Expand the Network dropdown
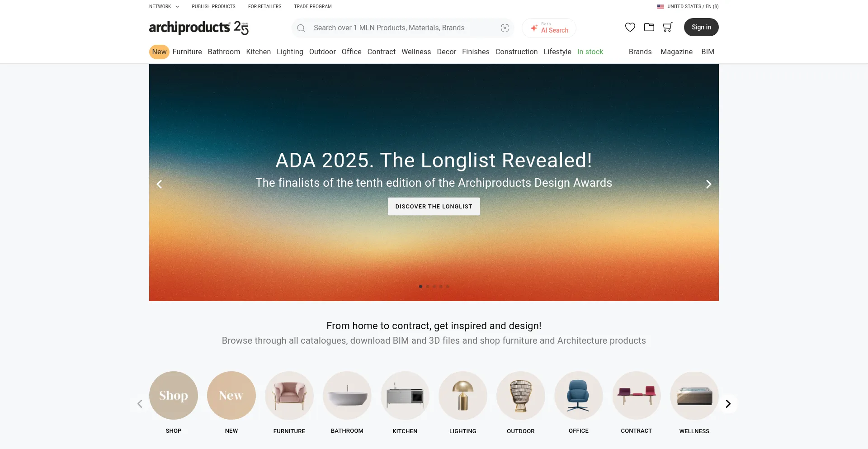The image size is (868, 449). tap(164, 6)
